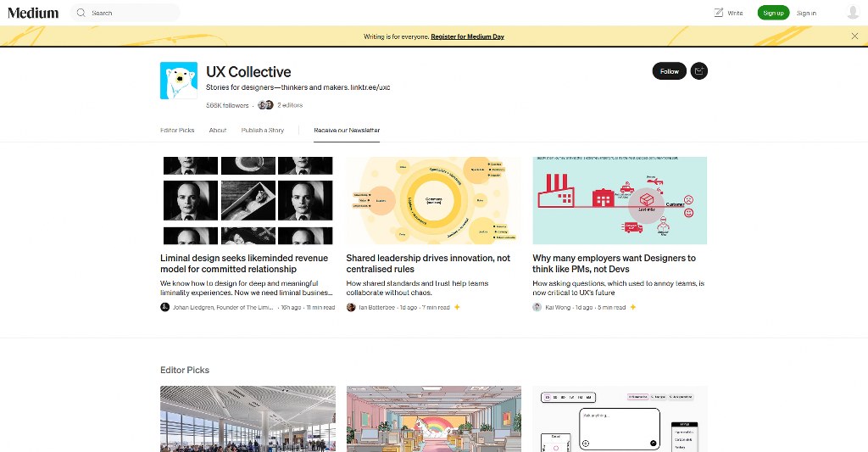Open Liminal design seeks likeminded revenue headline

coord(244,264)
